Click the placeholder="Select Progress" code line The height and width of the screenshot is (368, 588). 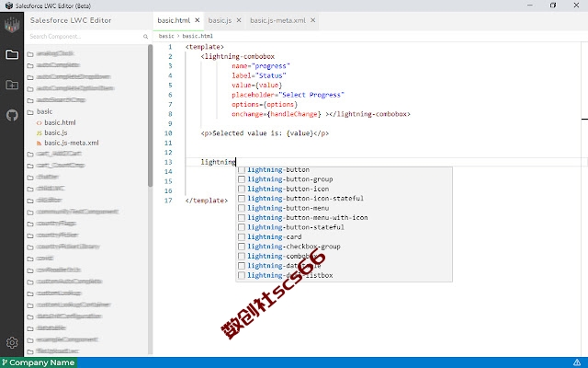(288, 95)
